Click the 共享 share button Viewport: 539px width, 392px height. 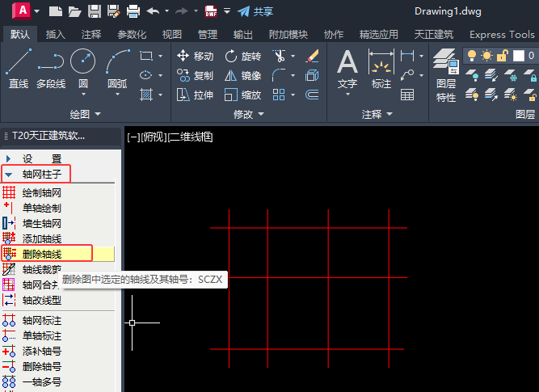[x=255, y=11]
